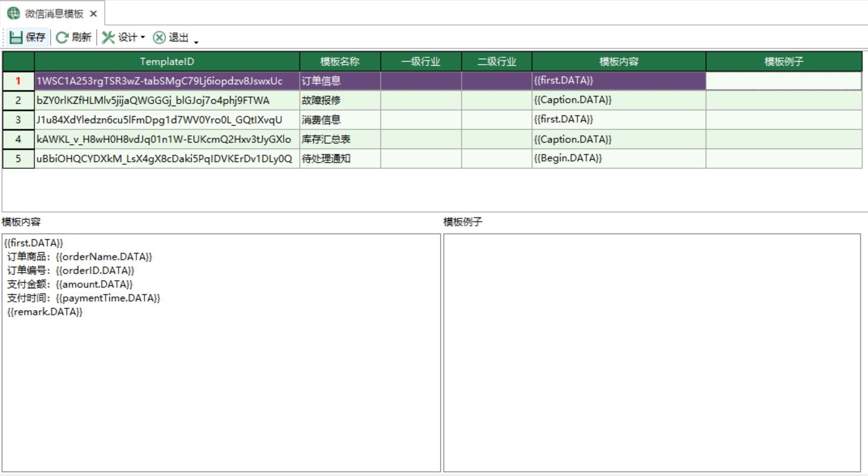This screenshot has width=868, height=476.
Task: Click the globe icon on the 微信消息模板 tab
Action: point(13,13)
